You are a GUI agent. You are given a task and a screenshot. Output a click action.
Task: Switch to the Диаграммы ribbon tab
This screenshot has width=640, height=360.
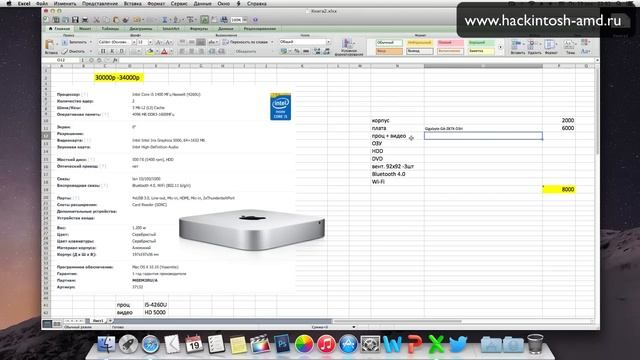140,29
